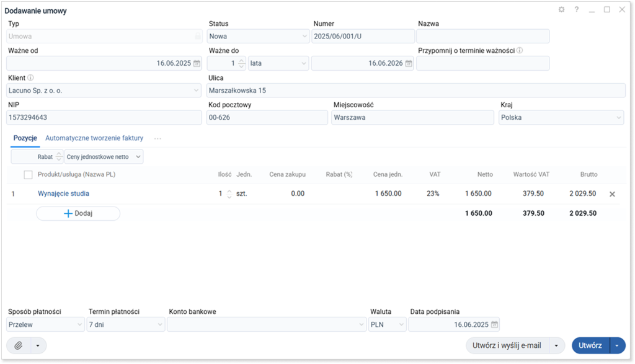
Task: Expand options next to Utwórz i wyślij e-mail
Action: pos(556,346)
